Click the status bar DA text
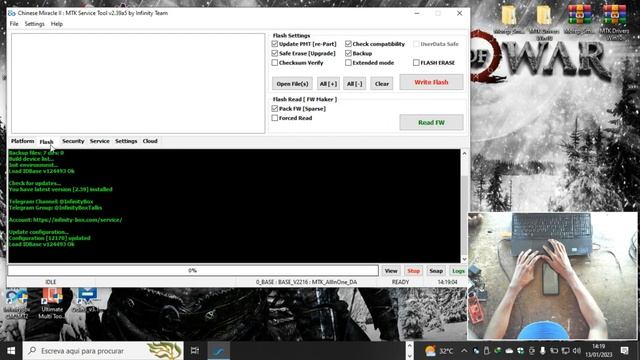This screenshot has width=640, height=360. (x=306, y=282)
